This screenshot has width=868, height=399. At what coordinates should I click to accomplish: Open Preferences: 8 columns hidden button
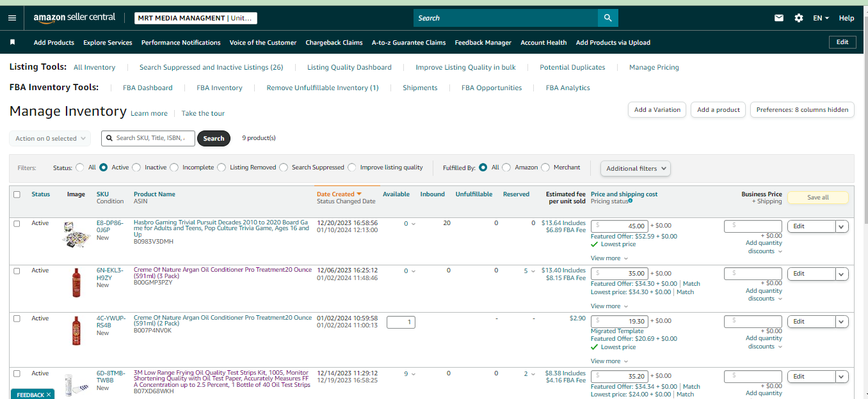click(802, 109)
